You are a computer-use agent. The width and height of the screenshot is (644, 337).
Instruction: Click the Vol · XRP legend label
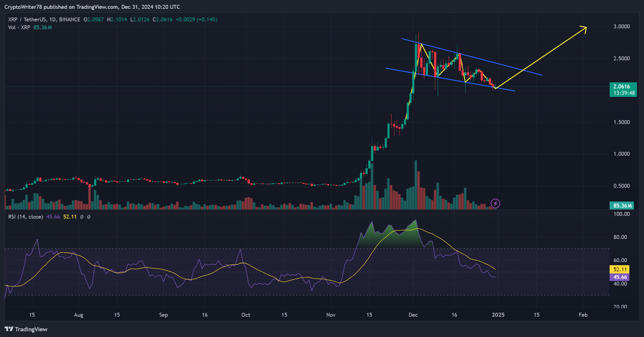[x=19, y=27]
